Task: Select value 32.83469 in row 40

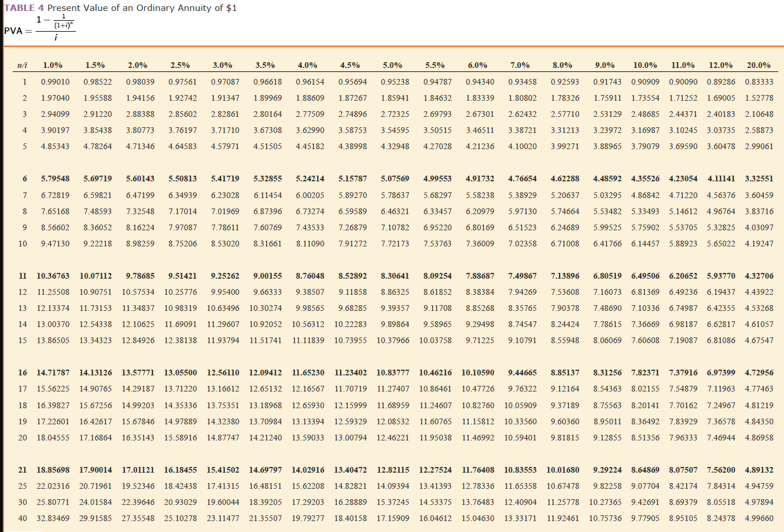Action: tap(53, 518)
